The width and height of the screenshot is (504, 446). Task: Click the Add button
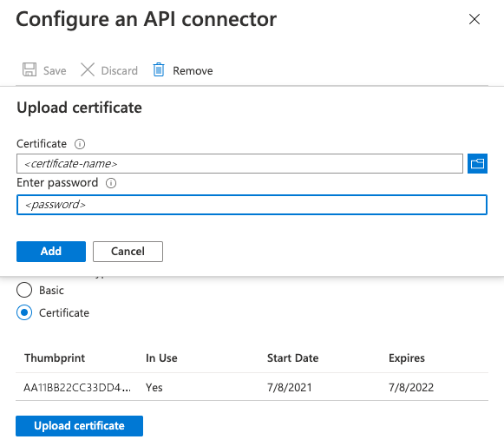click(51, 252)
